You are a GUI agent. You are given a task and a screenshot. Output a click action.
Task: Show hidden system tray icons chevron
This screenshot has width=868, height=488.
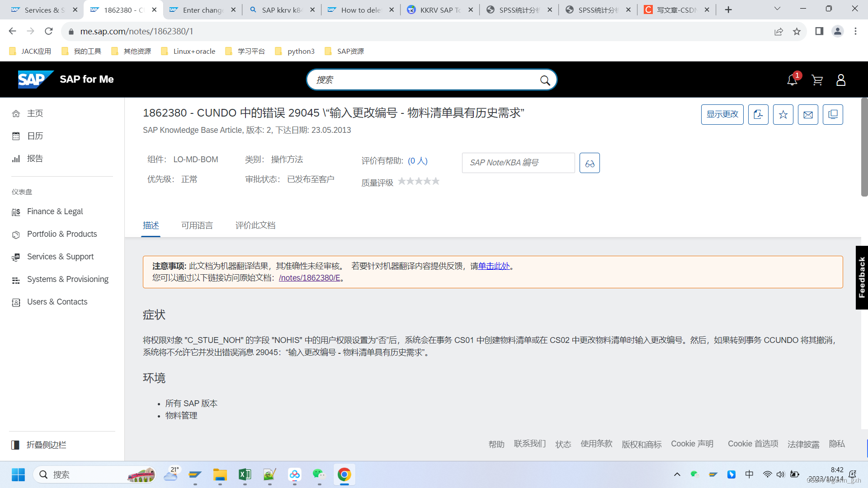677,474
